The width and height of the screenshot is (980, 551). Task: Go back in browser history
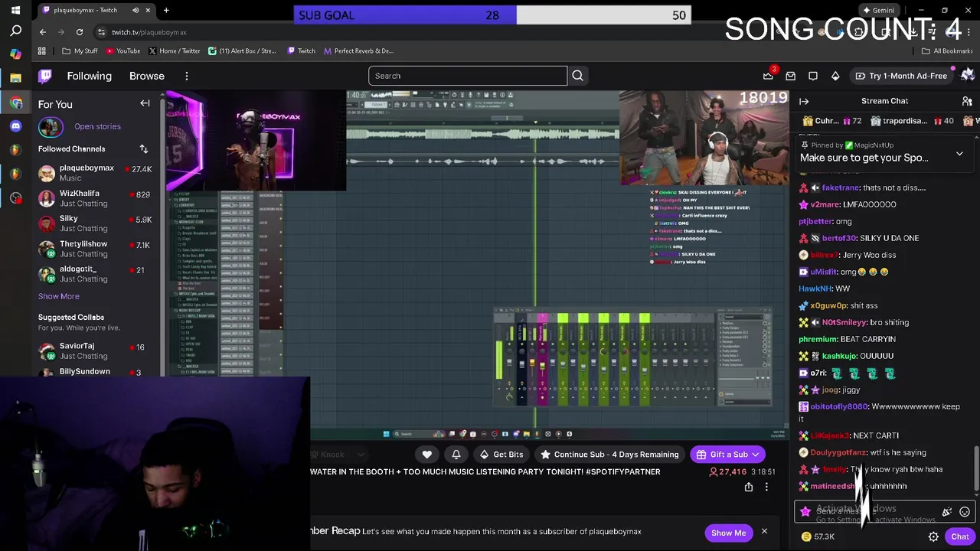coord(43,32)
